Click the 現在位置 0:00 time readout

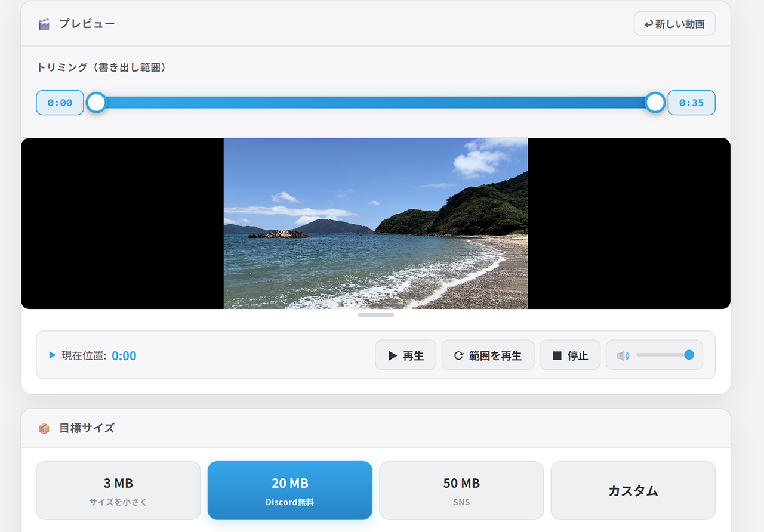point(124,355)
